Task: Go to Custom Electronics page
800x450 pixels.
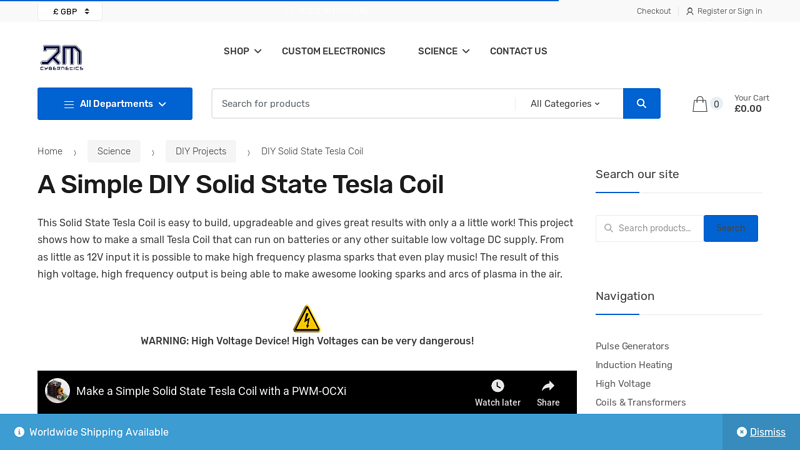Action: pos(333,51)
